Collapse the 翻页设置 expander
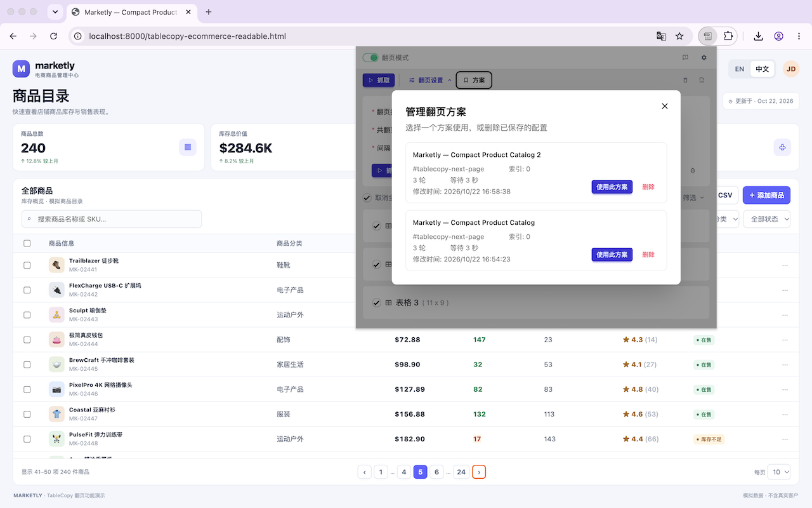The height and width of the screenshot is (508, 812). [x=431, y=81]
